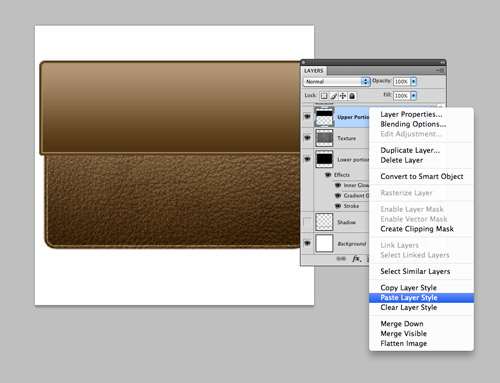Choose Convert to Smart Object
Viewport: 500px width, 383px height.
pos(422,176)
